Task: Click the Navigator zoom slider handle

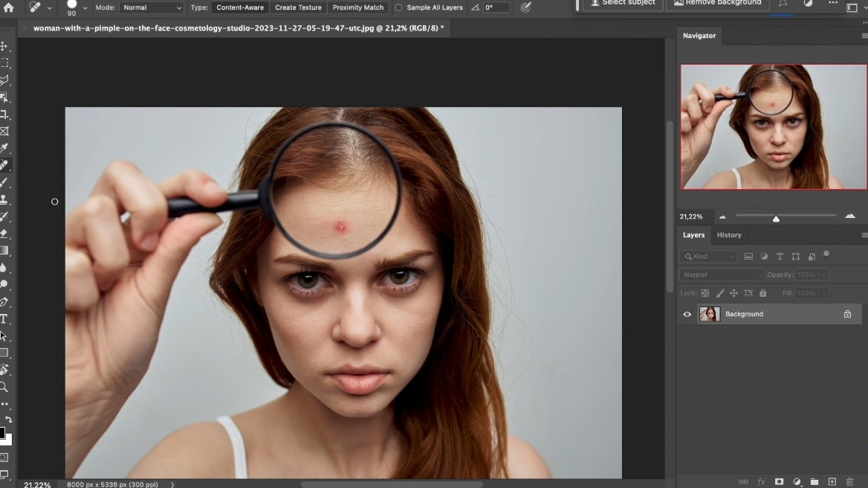Action: tap(776, 219)
